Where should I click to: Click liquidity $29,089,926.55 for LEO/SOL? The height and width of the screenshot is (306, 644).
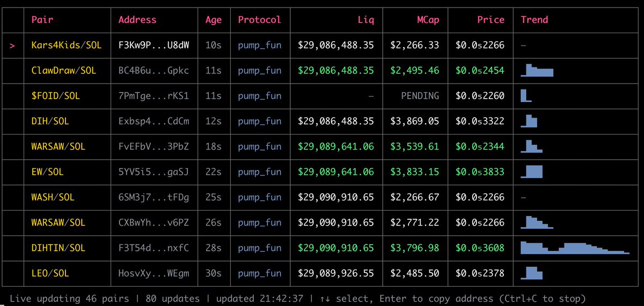tap(336, 273)
